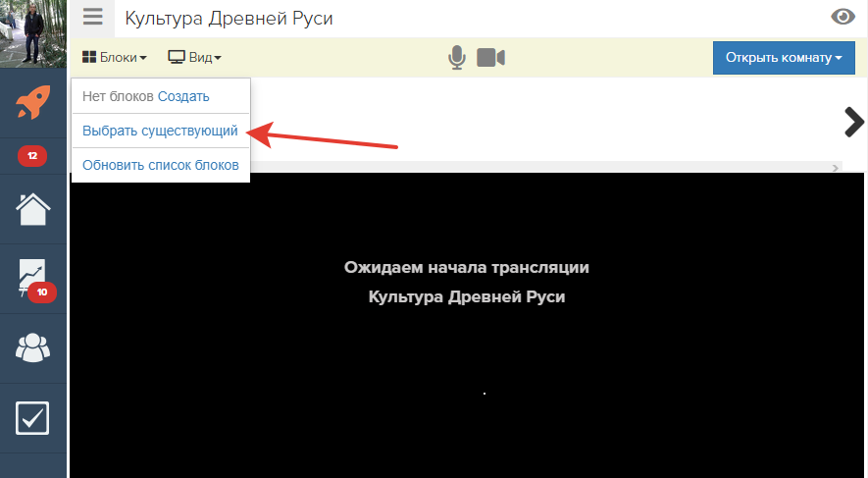Choose Выбрать существующий menu item
This screenshot has width=868, height=478.
160,131
